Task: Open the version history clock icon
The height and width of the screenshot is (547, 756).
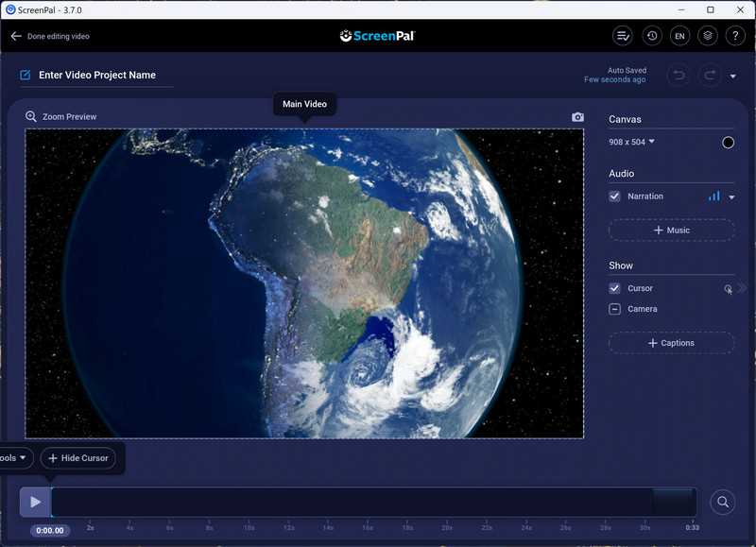Action: point(651,36)
